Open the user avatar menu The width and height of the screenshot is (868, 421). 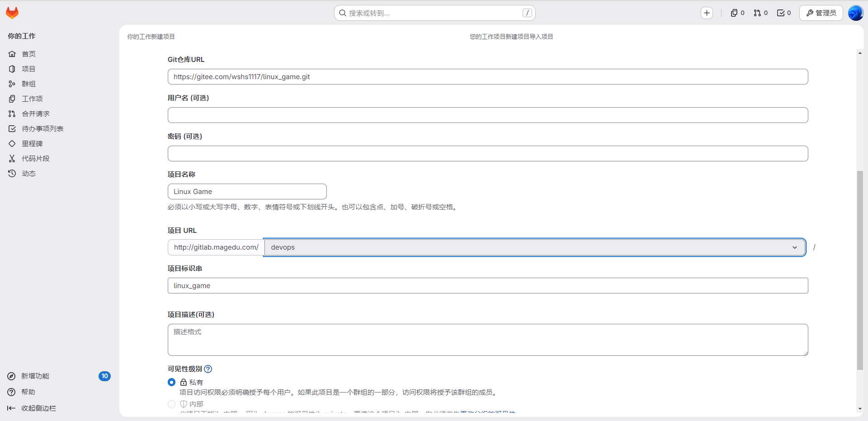[855, 13]
